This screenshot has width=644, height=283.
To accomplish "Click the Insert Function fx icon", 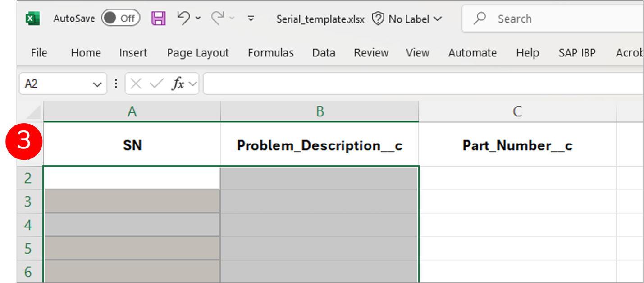I will click(178, 84).
